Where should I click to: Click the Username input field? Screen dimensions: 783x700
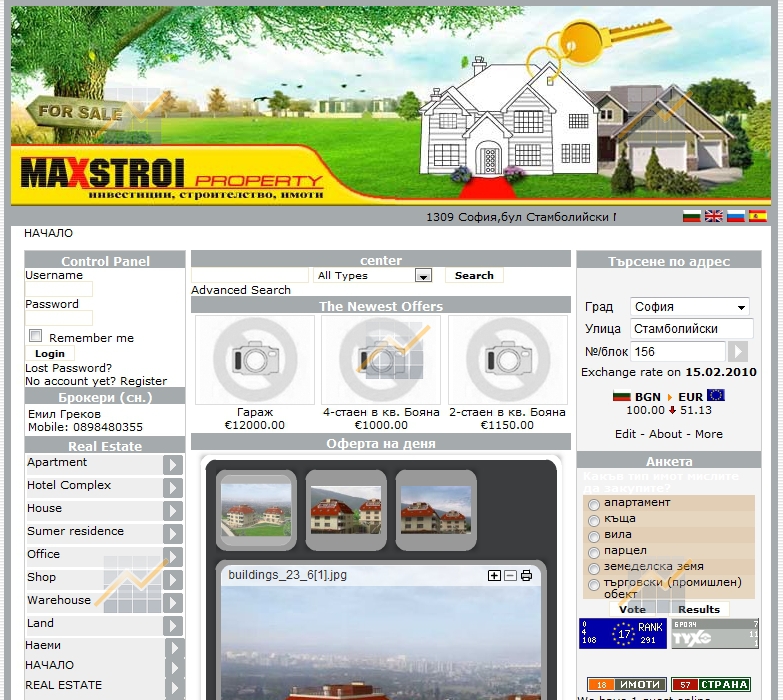(x=59, y=289)
